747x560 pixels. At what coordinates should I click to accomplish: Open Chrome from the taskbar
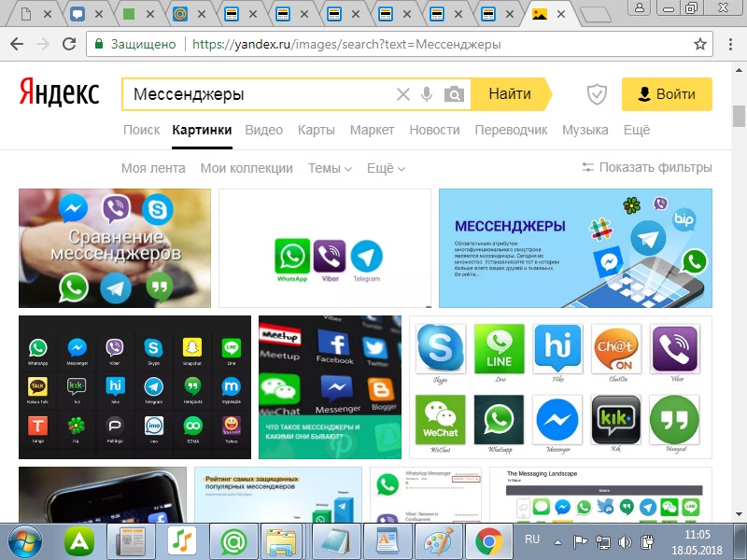coord(488,542)
